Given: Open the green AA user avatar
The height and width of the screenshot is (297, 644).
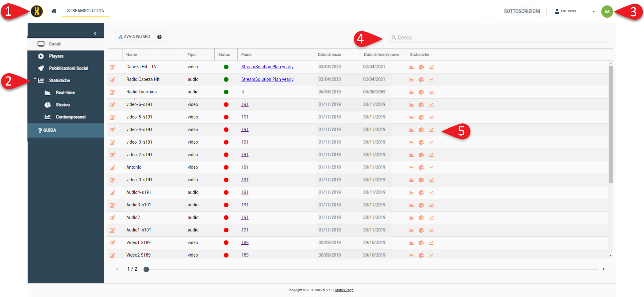Looking at the screenshot, I should tap(607, 12).
